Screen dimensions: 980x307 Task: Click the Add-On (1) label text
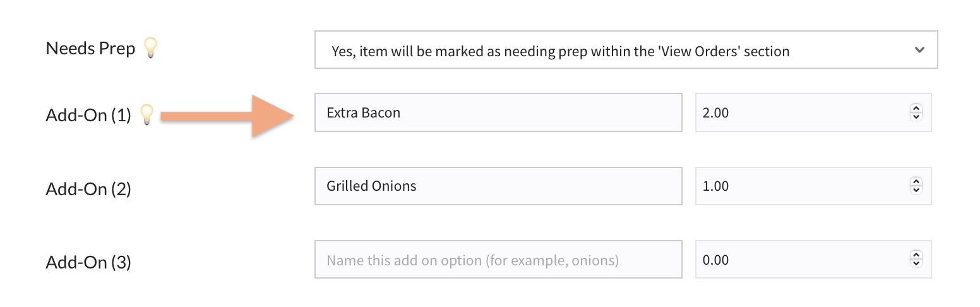[x=88, y=116]
